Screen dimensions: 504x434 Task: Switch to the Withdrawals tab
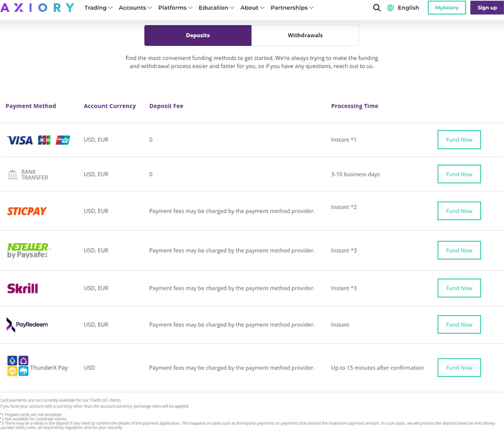pyautogui.click(x=305, y=35)
